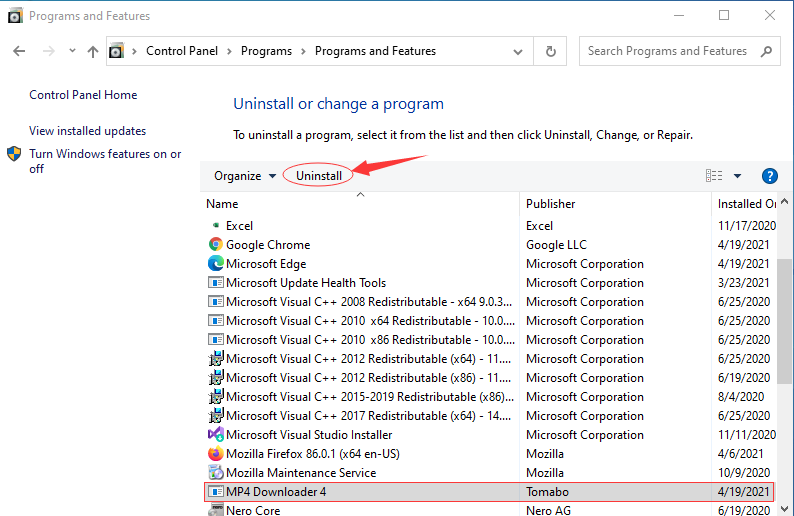Click the Visual C++ 2010 x64 icon

tap(216, 321)
